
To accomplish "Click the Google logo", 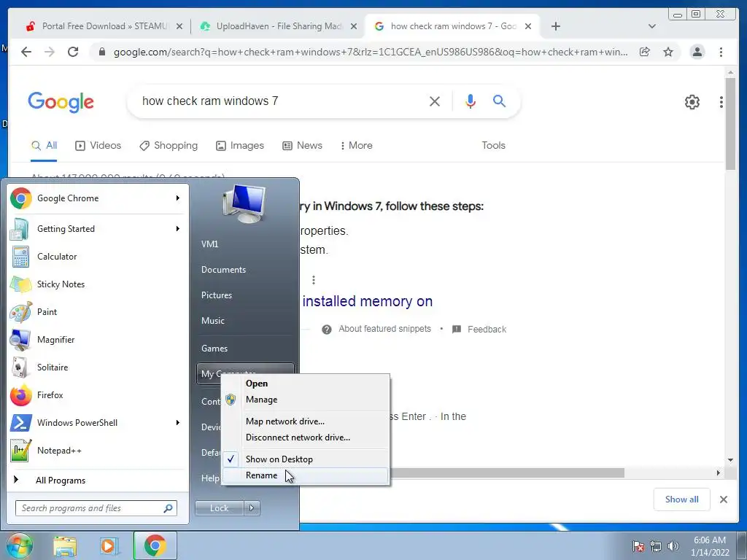I will pyautogui.click(x=61, y=102).
